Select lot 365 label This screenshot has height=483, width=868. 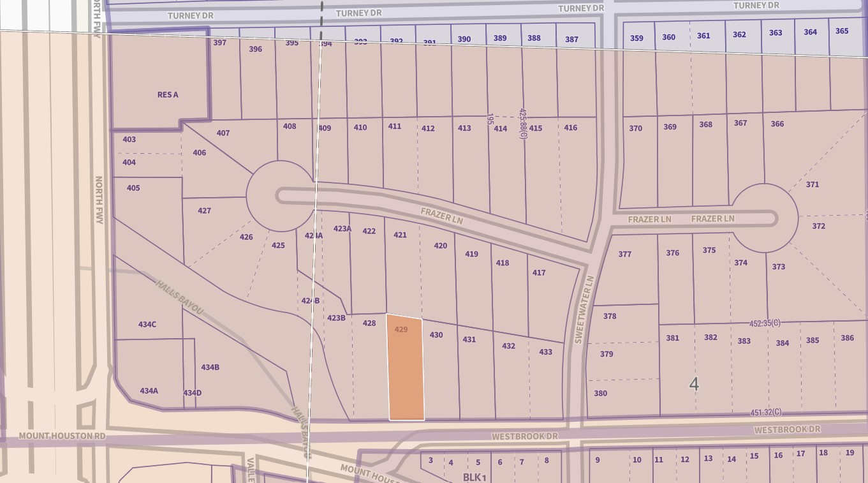[x=842, y=31]
